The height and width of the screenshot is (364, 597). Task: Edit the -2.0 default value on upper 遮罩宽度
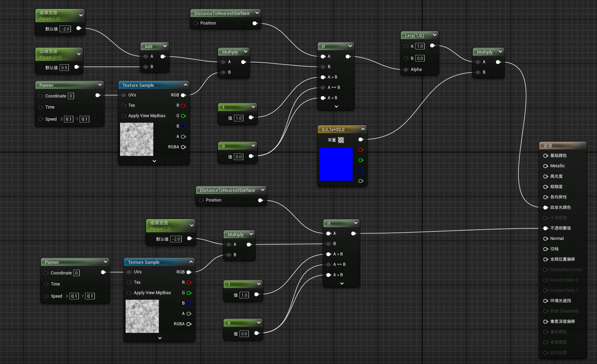click(x=65, y=29)
